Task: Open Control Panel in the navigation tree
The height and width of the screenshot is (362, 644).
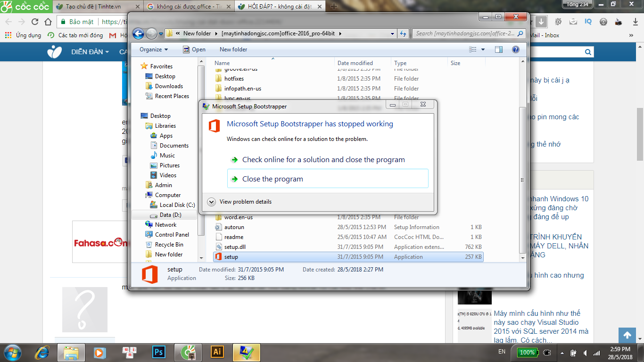Action: pyautogui.click(x=172, y=235)
